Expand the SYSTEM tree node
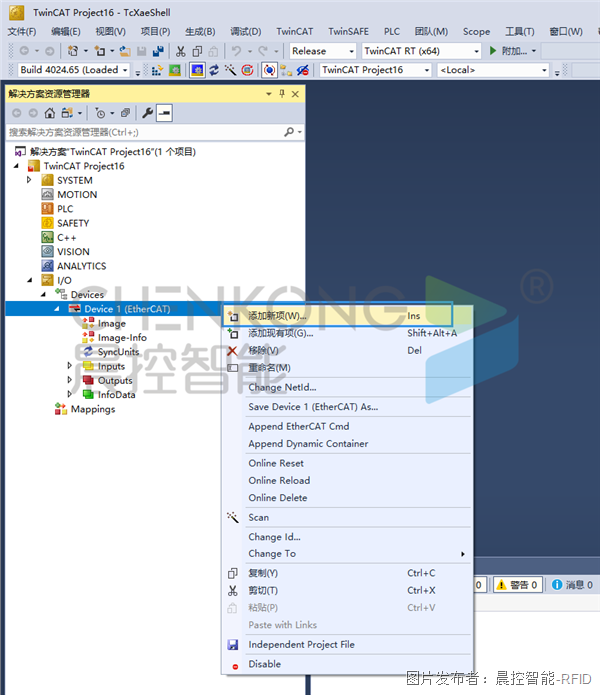This screenshot has width=600, height=695. point(29,180)
